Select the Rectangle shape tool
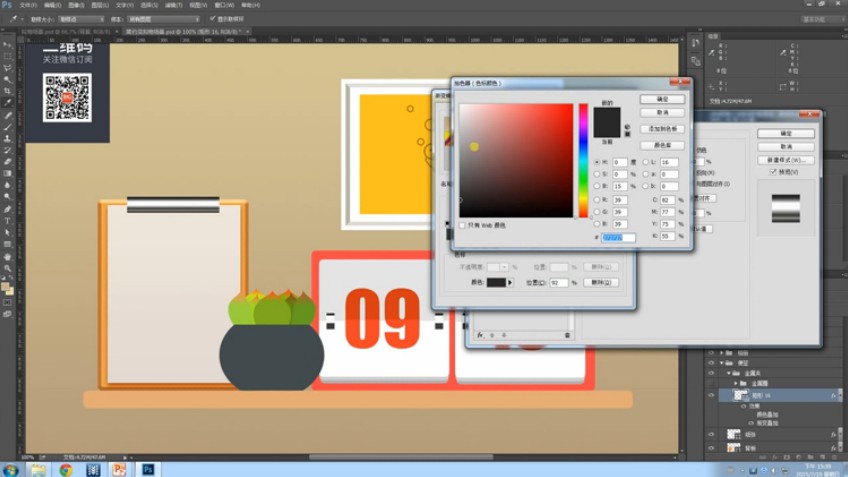 [8, 244]
